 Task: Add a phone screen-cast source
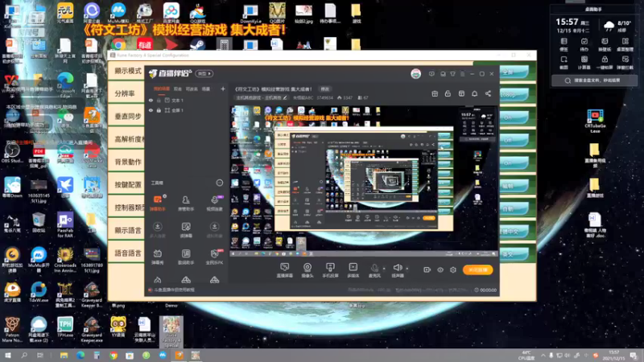pyautogui.click(x=330, y=270)
